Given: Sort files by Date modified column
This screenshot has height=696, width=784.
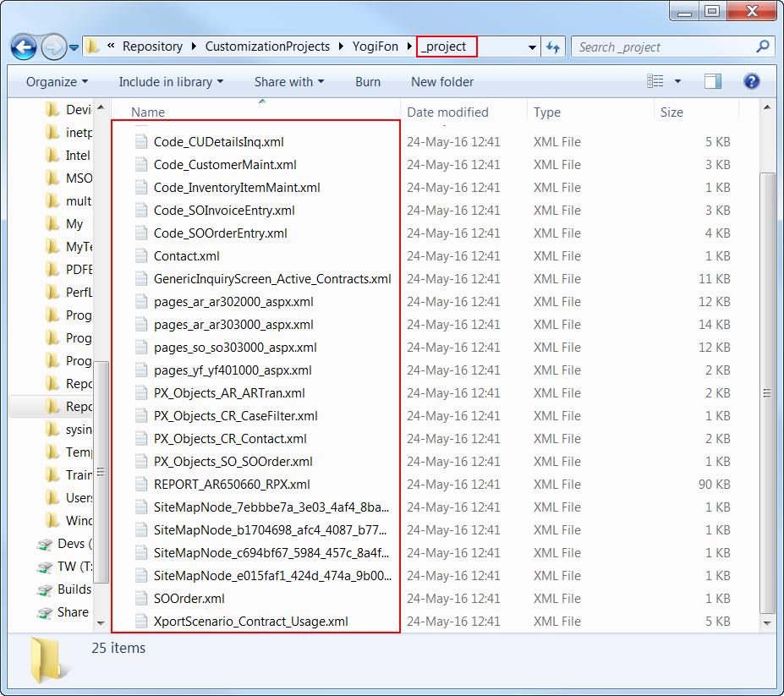Looking at the screenshot, I should point(447,112).
